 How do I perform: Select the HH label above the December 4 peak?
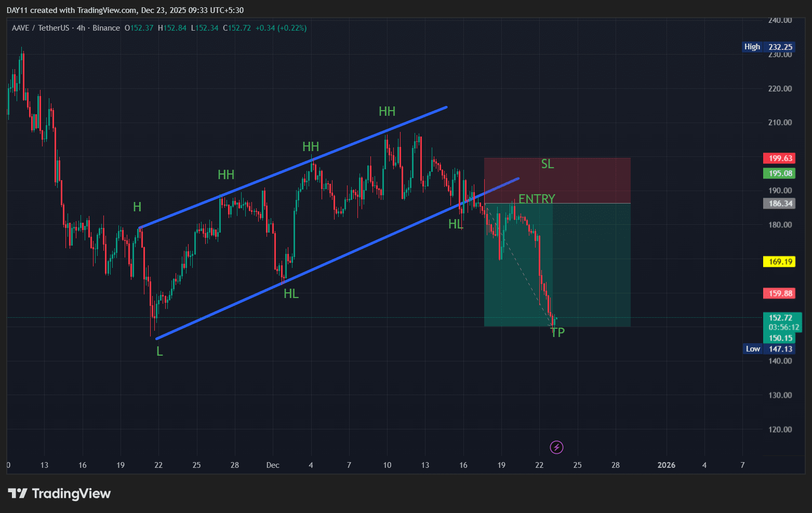coord(311,147)
